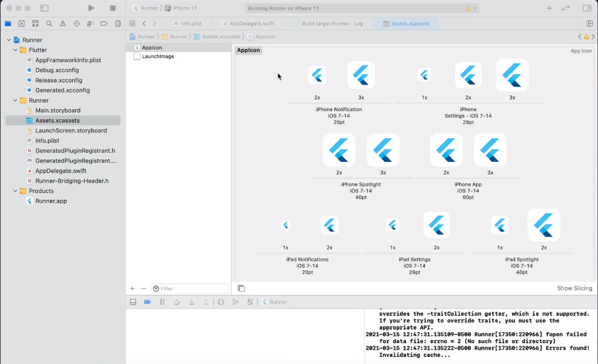Image resolution: width=598 pixels, height=364 pixels.
Task: Click the plus icon to add asset
Action: pos(133,289)
